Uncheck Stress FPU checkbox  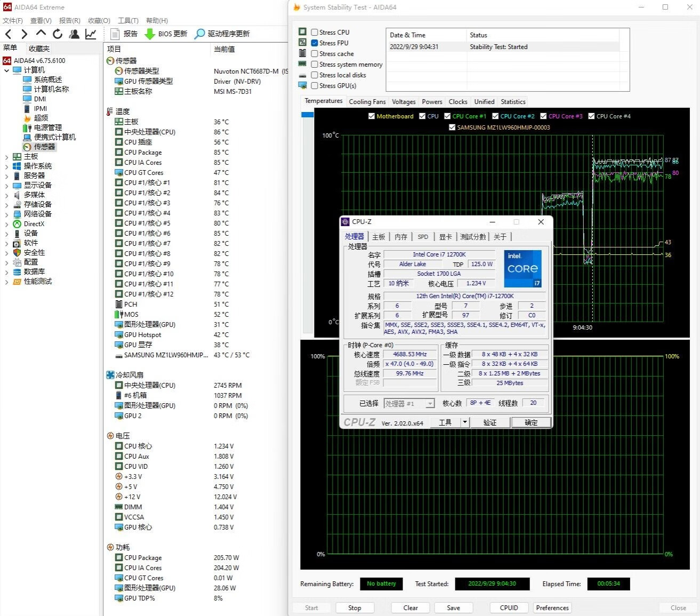(x=315, y=43)
